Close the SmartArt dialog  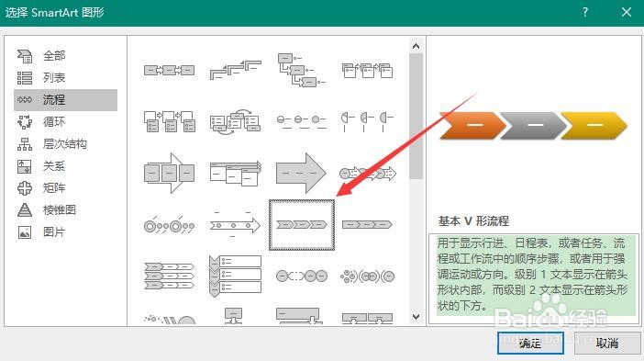pyautogui.click(x=627, y=12)
